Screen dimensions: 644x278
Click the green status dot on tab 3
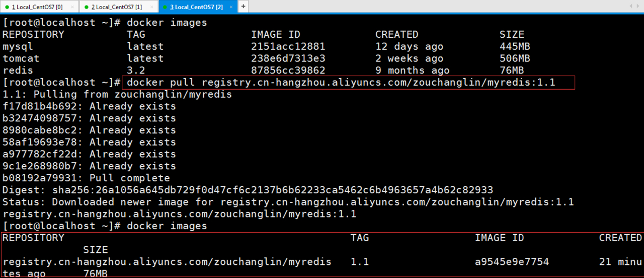point(166,7)
